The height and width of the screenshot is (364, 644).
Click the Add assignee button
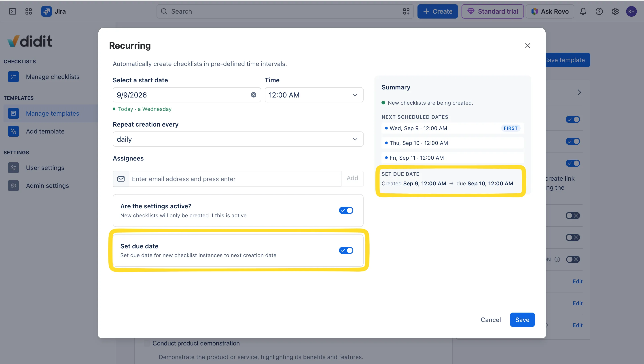(x=352, y=178)
